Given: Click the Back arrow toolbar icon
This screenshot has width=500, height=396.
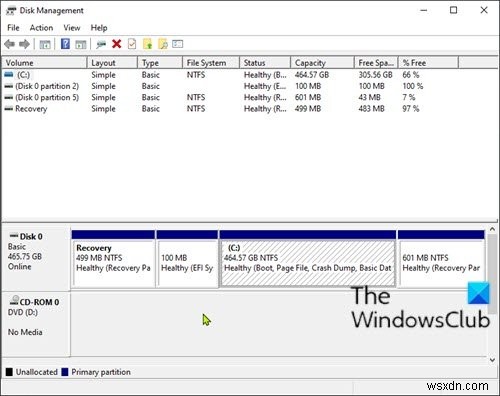Looking at the screenshot, I should [x=10, y=44].
